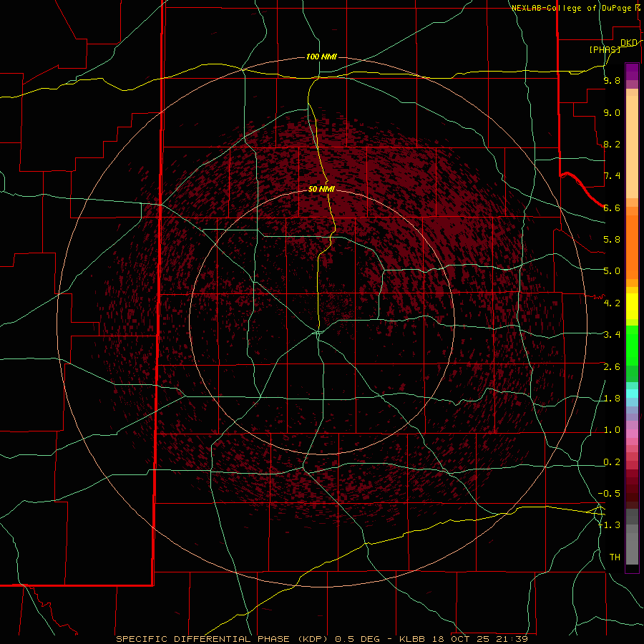This screenshot has height=644, width=644.
Task: Click the 3.4 value on the scale
Action: click(x=612, y=335)
